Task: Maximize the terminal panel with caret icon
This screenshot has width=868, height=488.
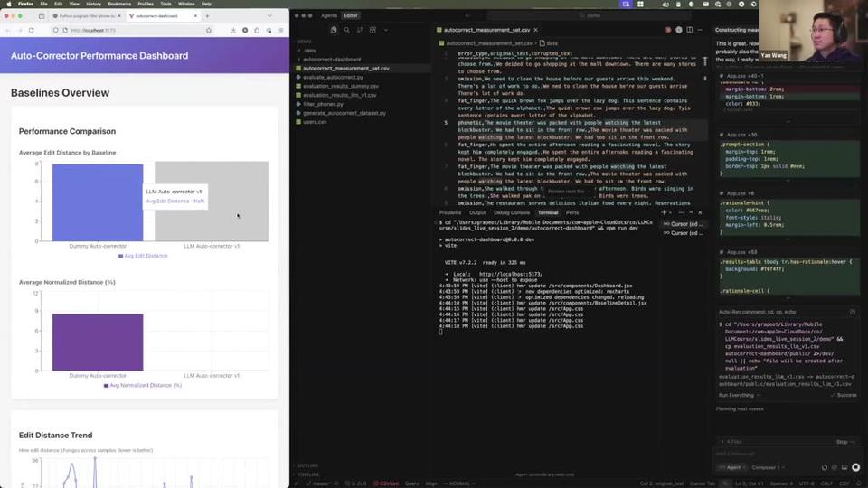Action: 691,212
